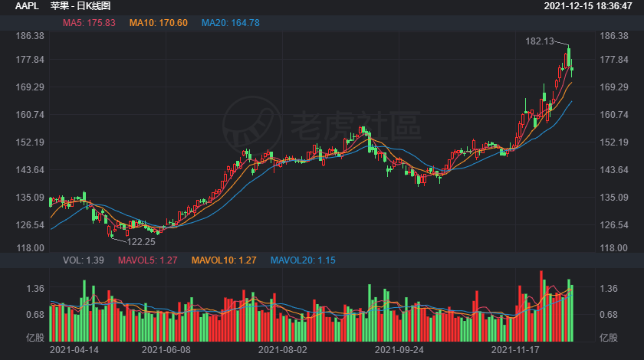Click right volume axis value 1.36
This screenshot has height=360, width=644.
[x=609, y=289]
